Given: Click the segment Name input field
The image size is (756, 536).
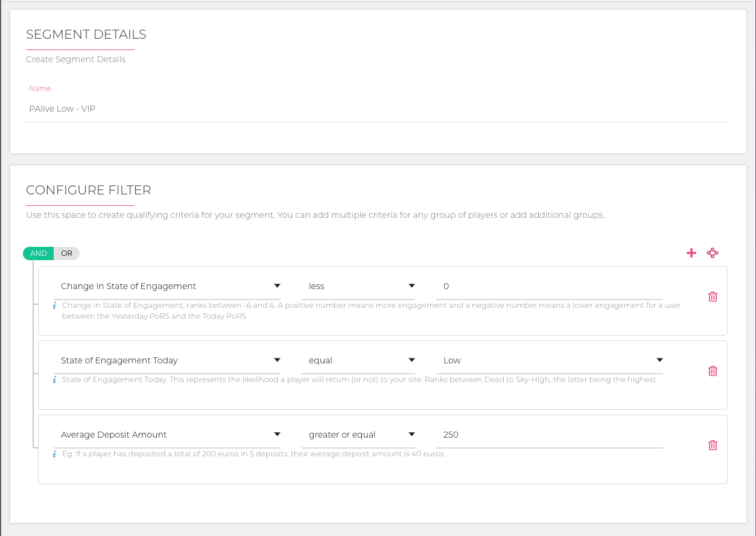Looking at the screenshot, I should (x=378, y=109).
